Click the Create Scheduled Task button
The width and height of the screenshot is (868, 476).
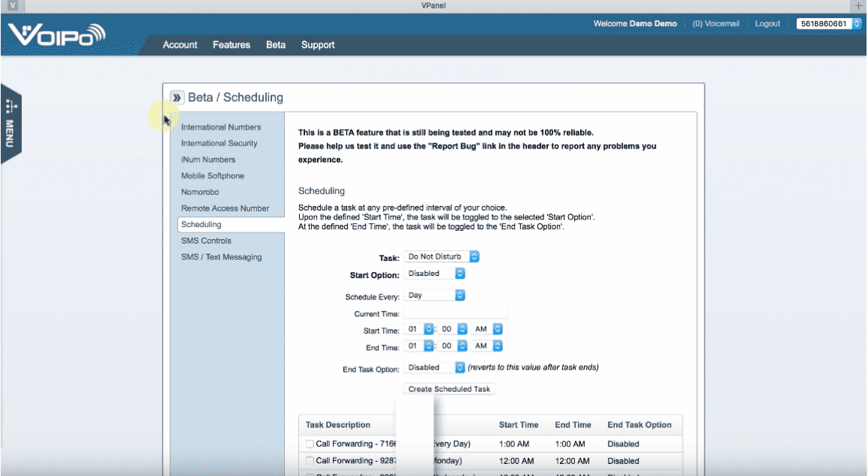pos(449,389)
